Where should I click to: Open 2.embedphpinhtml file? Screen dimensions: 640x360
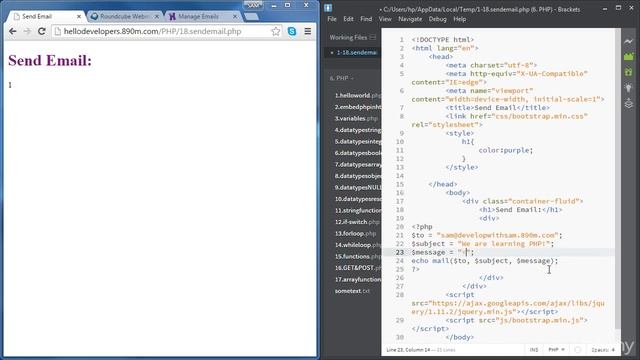[358, 107]
